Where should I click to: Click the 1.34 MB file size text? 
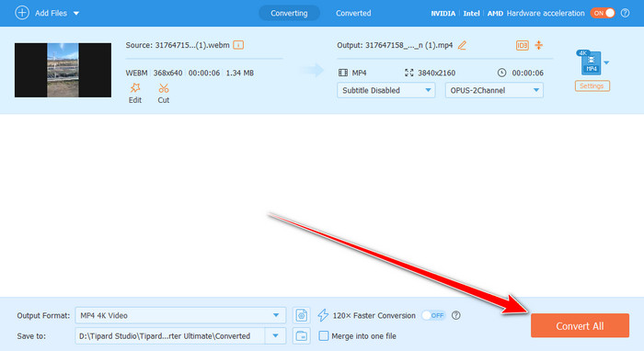click(240, 73)
